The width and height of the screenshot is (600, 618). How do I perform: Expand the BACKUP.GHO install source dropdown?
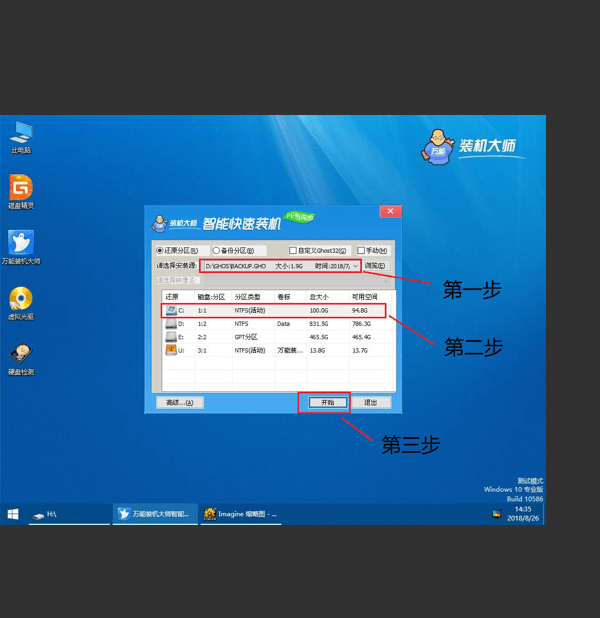coord(355,266)
